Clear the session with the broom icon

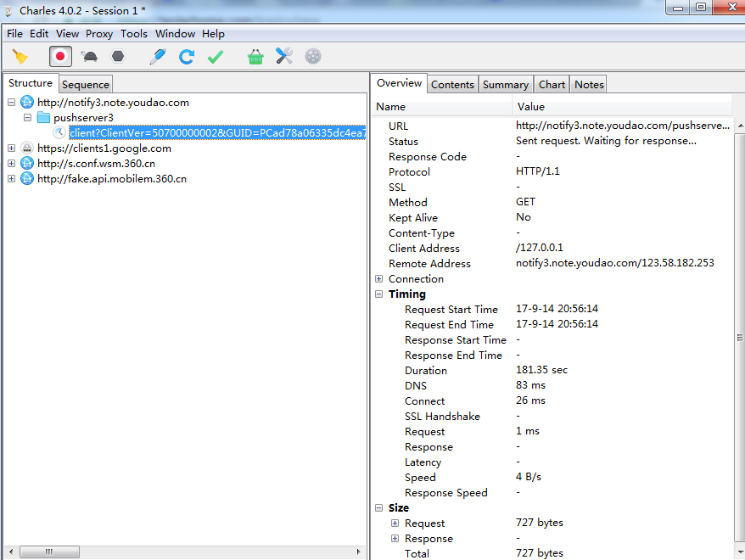pyautogui.click(x=20, y=57)
